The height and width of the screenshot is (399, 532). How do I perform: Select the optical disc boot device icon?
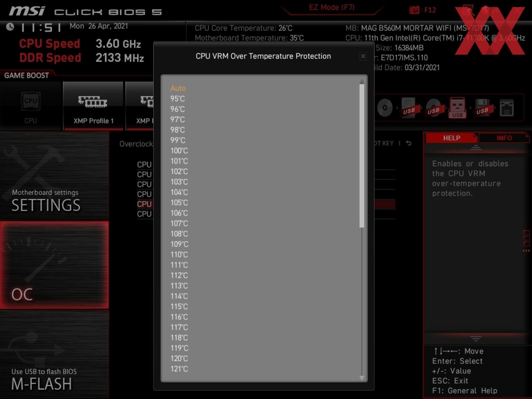pyautogui.click(x=385, y=108)
